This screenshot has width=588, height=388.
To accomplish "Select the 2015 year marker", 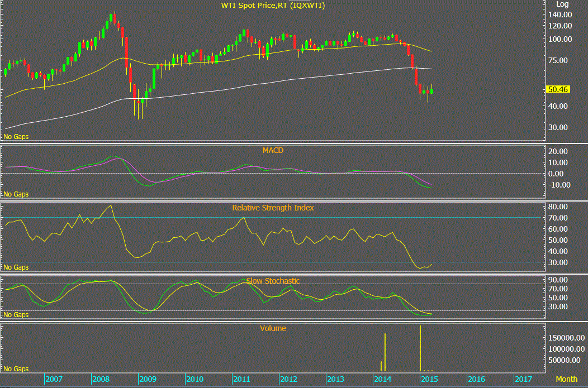I will pyautogui.click(x=429, y=379).
